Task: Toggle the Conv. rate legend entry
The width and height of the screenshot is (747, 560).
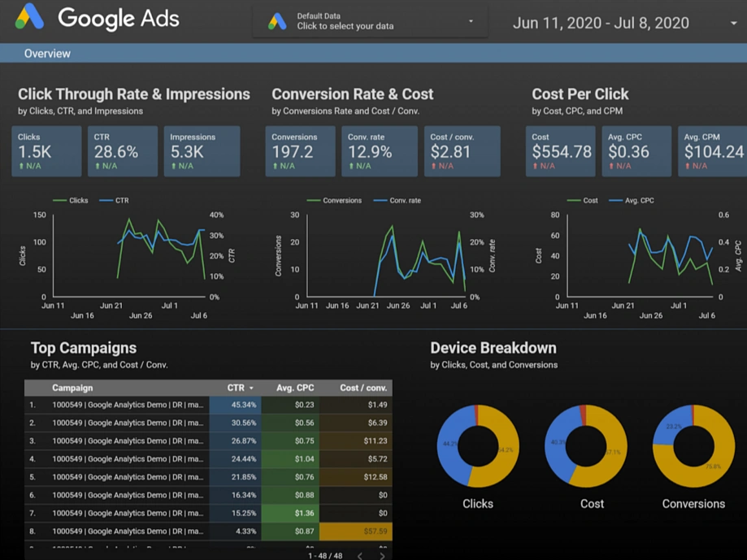Action: pyautogui.click(x=397, y=201)
